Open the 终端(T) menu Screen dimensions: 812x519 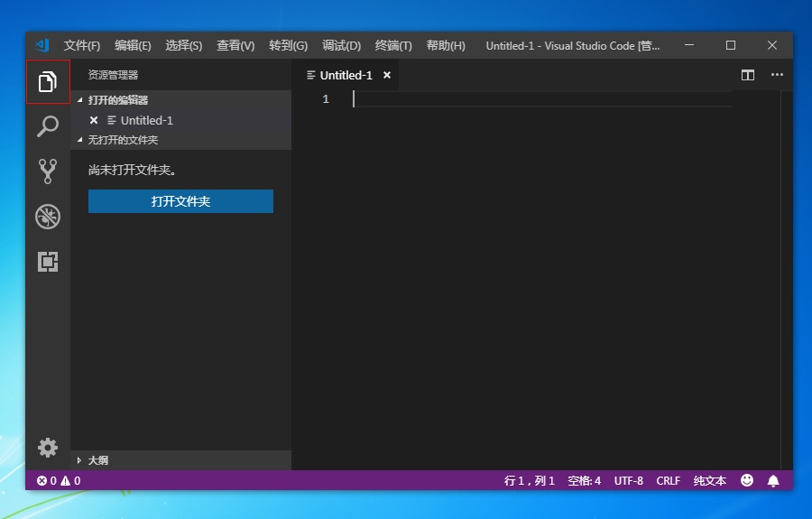(x=393, y=45)
